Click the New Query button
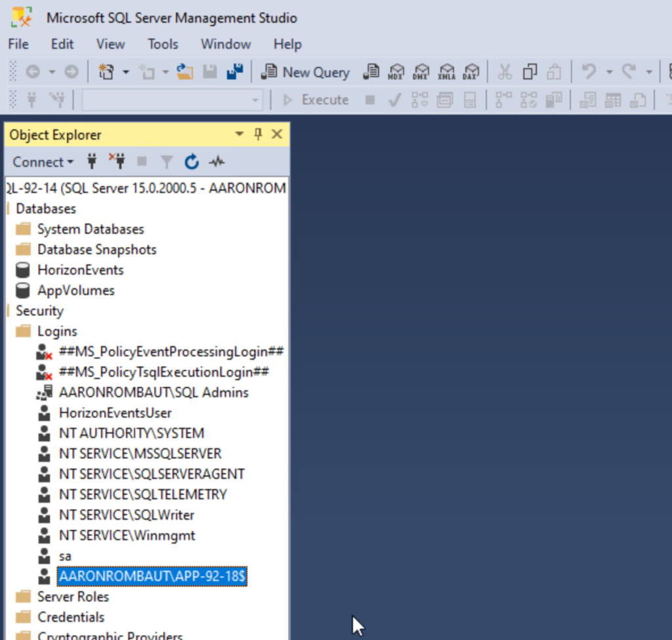672x640 pixels. [306, 72]
